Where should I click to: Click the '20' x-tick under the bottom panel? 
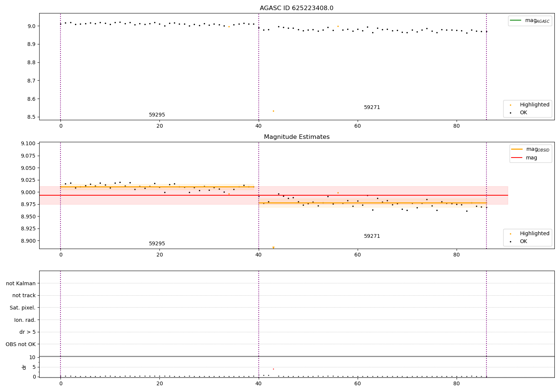pyautogui.click(x=160, y=384)
